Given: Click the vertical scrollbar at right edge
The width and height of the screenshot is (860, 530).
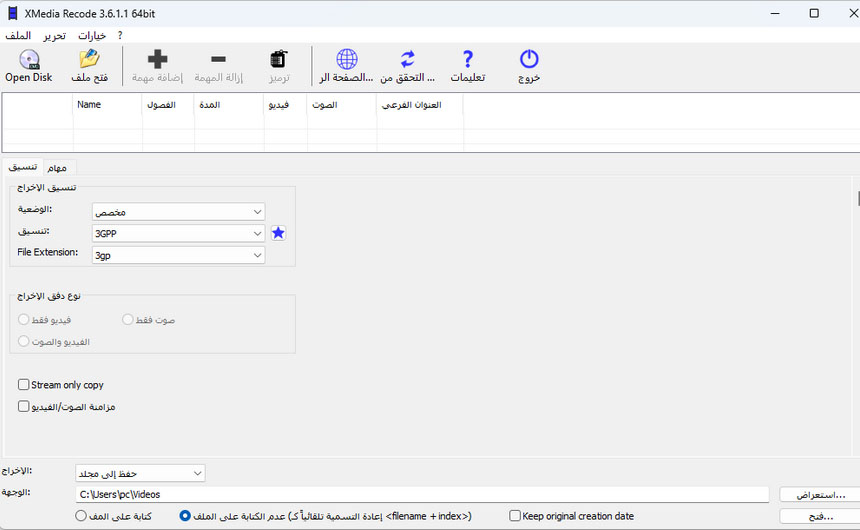Looking at the screenshot, I should click(x=858, y=199).
